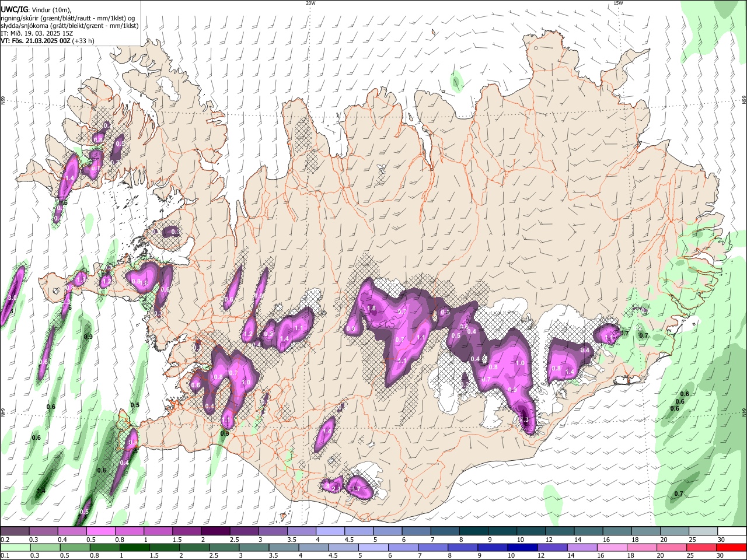Image resolution: width=747 pixels, height=560 pixels.
Task: Pick the darkest green rain-scale swatch labeled 1
Action: pos(134,547)
